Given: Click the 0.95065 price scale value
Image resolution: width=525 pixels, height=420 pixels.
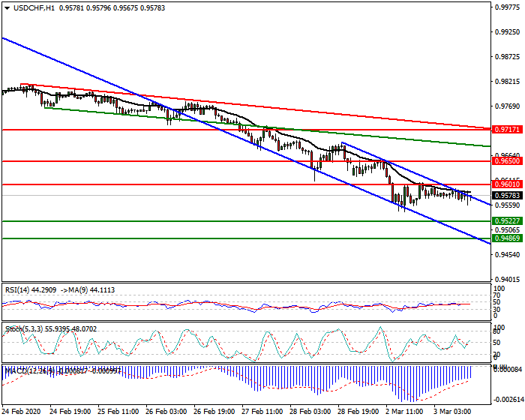Looking at the screenshot, I should point(508,230).
